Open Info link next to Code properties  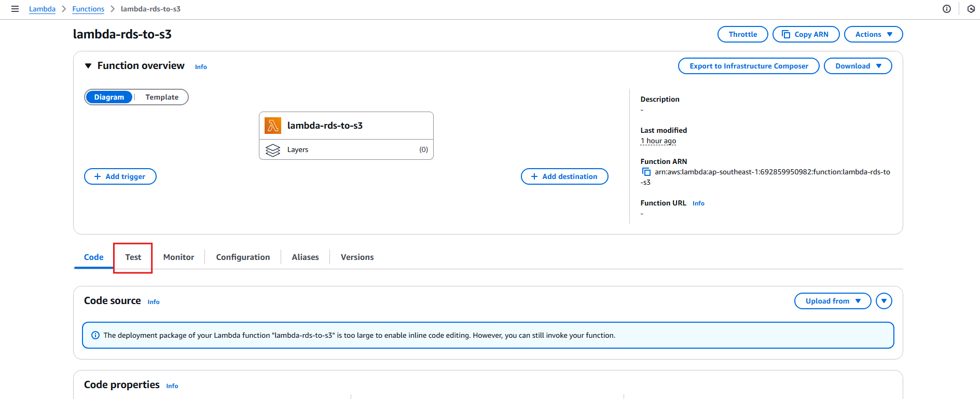click(x=172, y=386)
